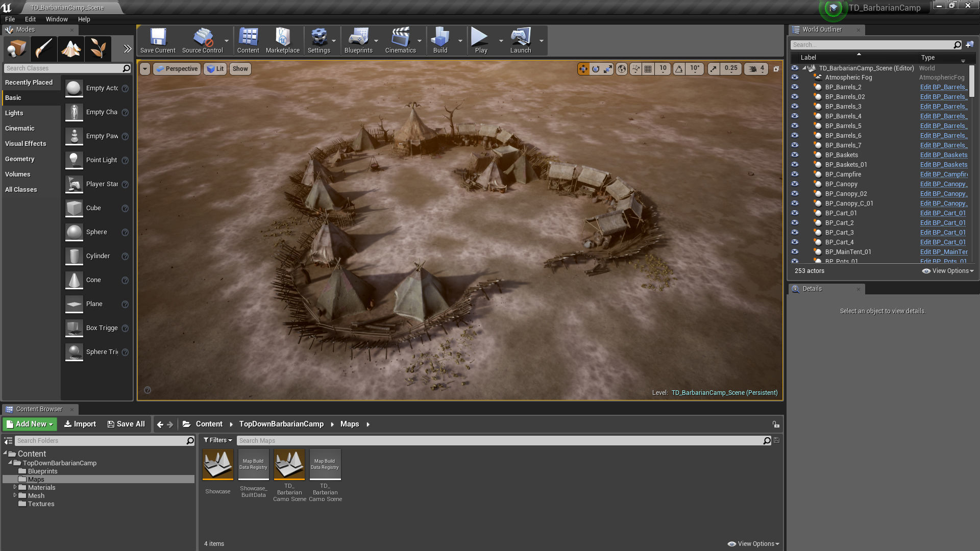Click Add New button

30,424
